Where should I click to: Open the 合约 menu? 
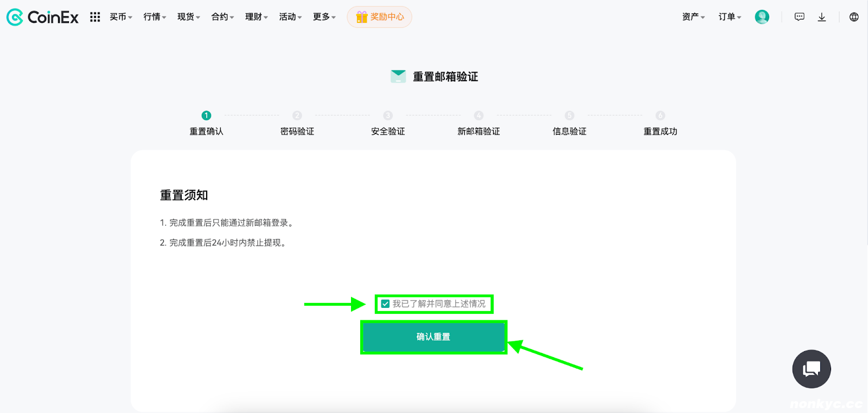[222, 17]
